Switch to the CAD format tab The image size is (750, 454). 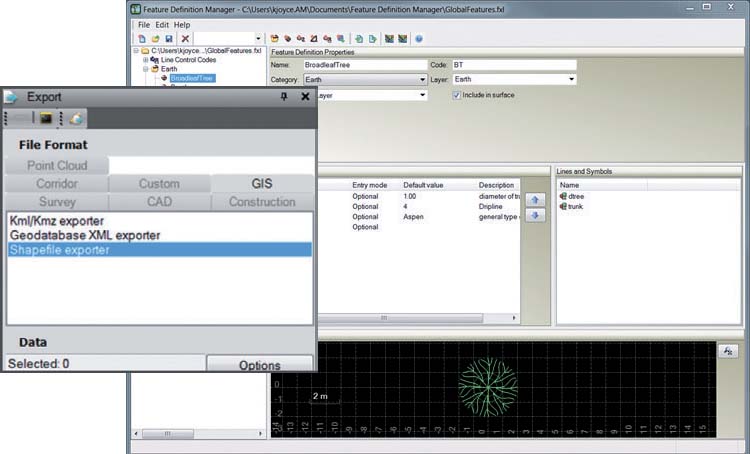pyautogui.click(x=159, y=202)
